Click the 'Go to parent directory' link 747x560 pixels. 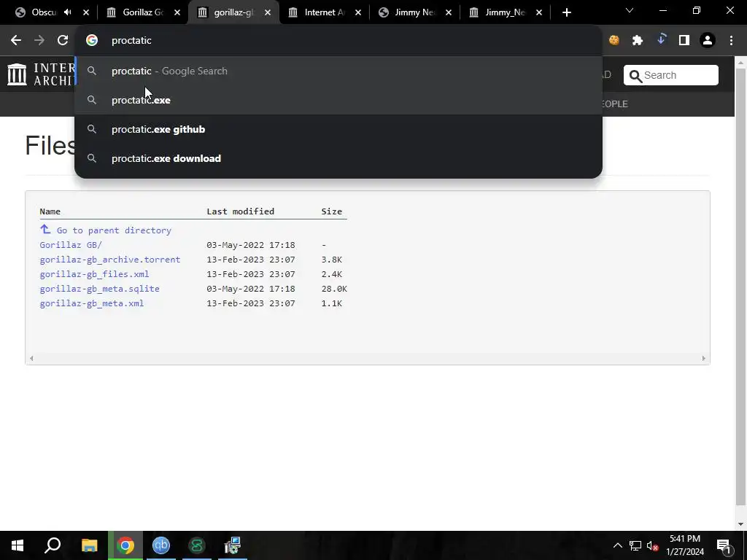pos(114,230)
